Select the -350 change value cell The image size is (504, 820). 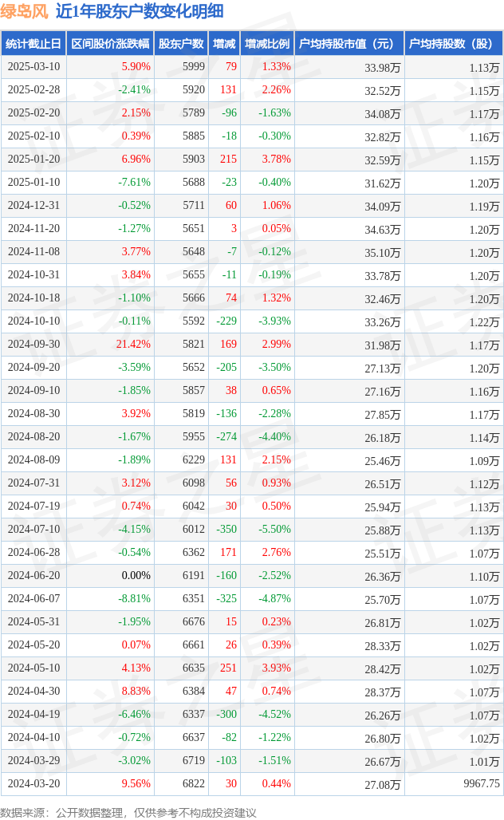point(226,529)
